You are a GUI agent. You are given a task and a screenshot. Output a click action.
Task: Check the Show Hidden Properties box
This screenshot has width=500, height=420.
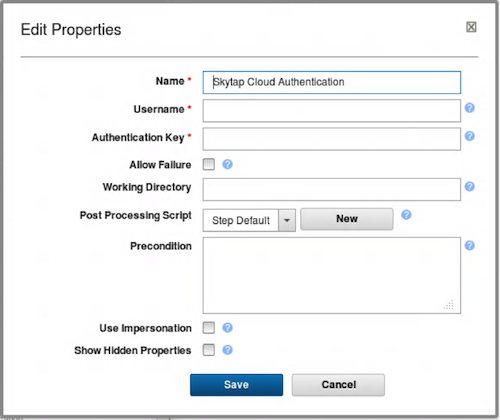point(209,350)
